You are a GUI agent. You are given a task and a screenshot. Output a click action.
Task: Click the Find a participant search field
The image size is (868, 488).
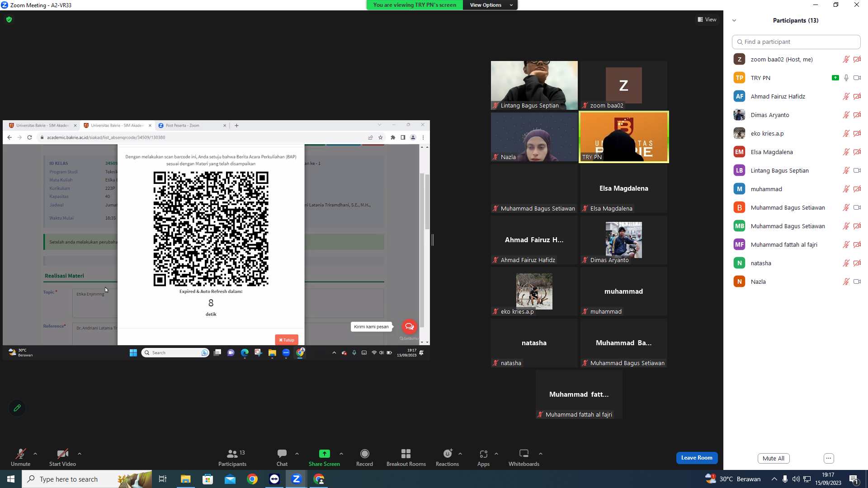[x=796, y=42]
